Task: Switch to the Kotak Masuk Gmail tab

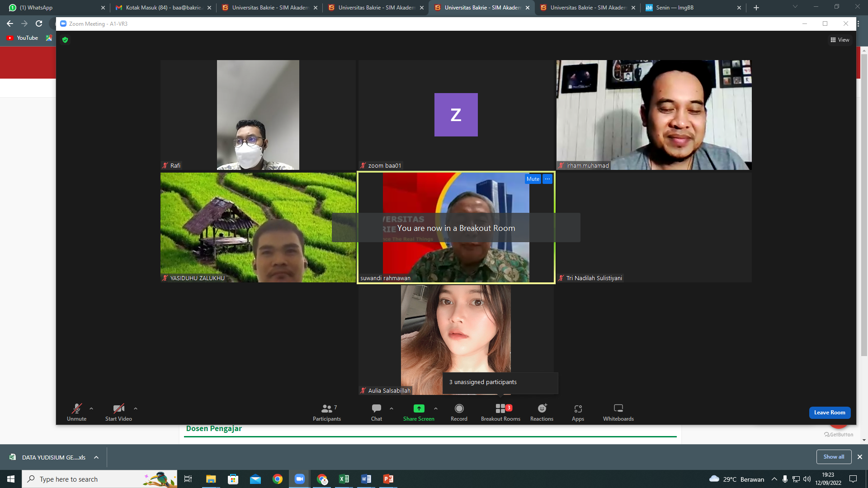Action: 164,8
